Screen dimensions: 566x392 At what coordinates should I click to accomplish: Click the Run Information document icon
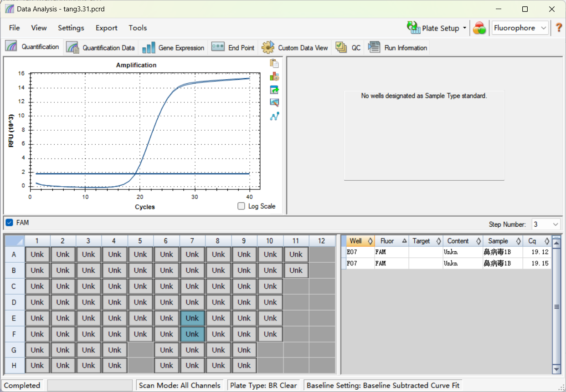374,47
